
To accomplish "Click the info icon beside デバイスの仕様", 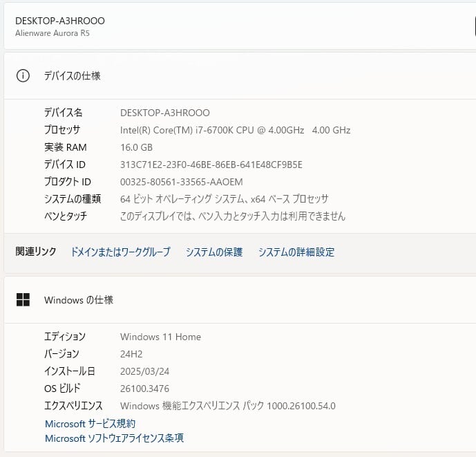I will pyautogui.click(x=23, y=76).
